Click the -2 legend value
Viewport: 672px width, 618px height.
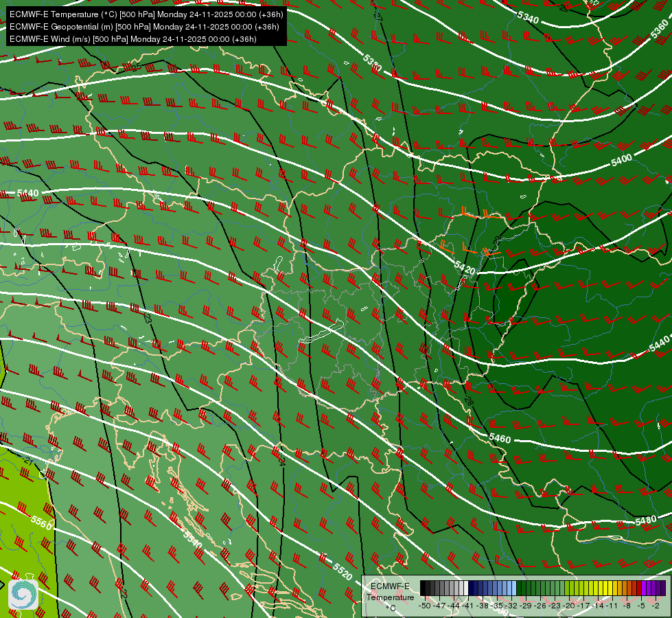point(656,606)
